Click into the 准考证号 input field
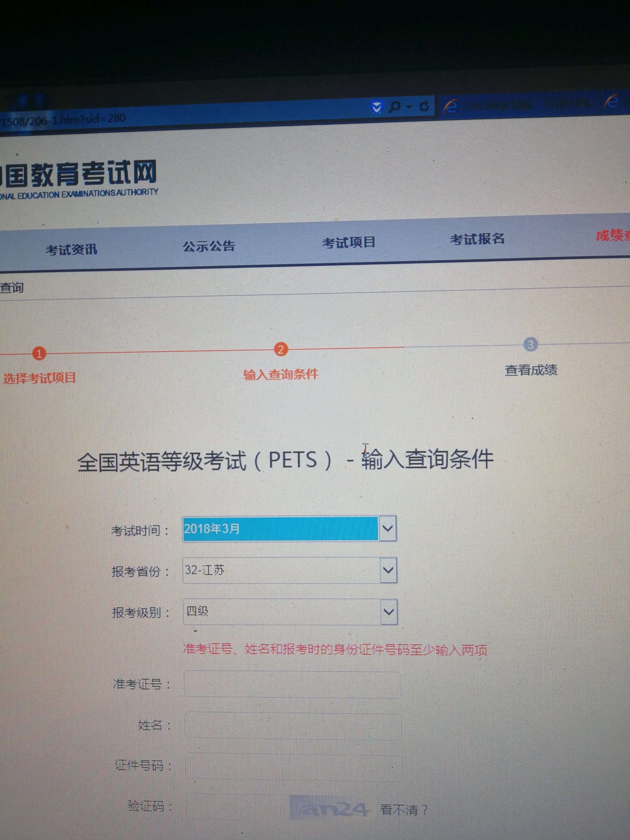The image size is (630, 840). 292,684
